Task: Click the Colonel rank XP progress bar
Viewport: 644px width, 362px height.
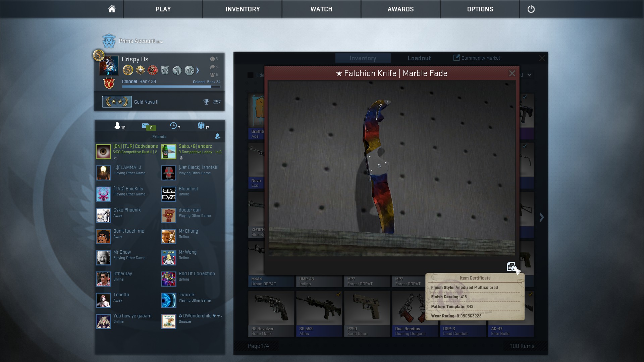Action: pos(171,86)
